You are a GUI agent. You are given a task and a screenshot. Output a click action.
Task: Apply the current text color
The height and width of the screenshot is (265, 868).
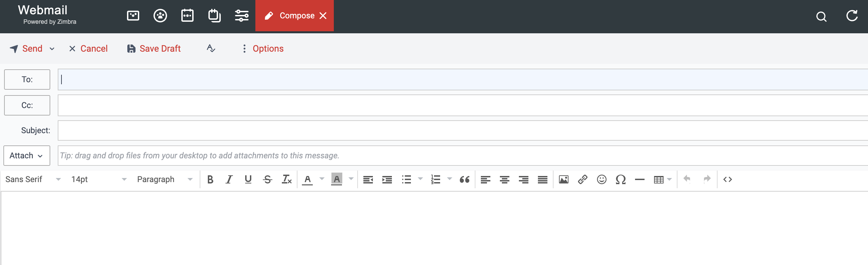tap(307, 179)
